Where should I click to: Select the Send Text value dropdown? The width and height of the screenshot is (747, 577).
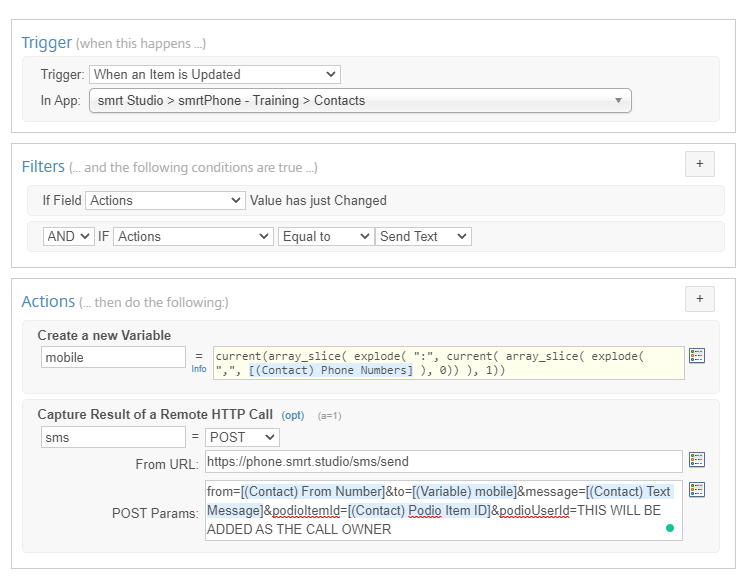click(x=423, y=237)
